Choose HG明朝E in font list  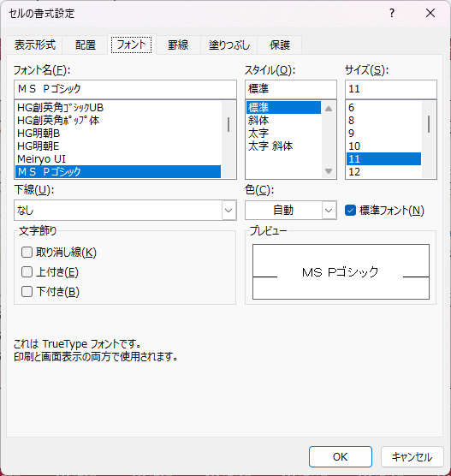(x=118, y=146)
